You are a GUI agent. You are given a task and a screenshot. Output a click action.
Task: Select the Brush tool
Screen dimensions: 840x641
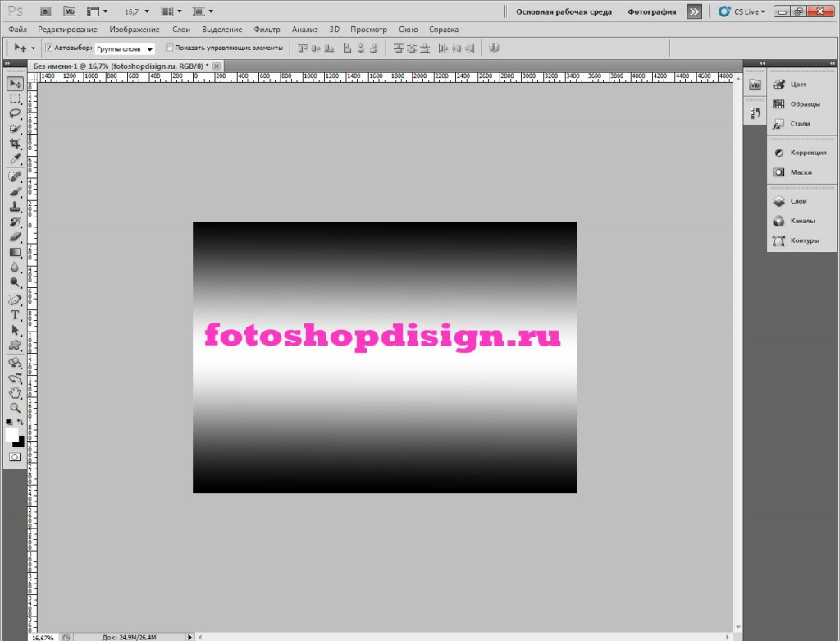tap(15, 192)
